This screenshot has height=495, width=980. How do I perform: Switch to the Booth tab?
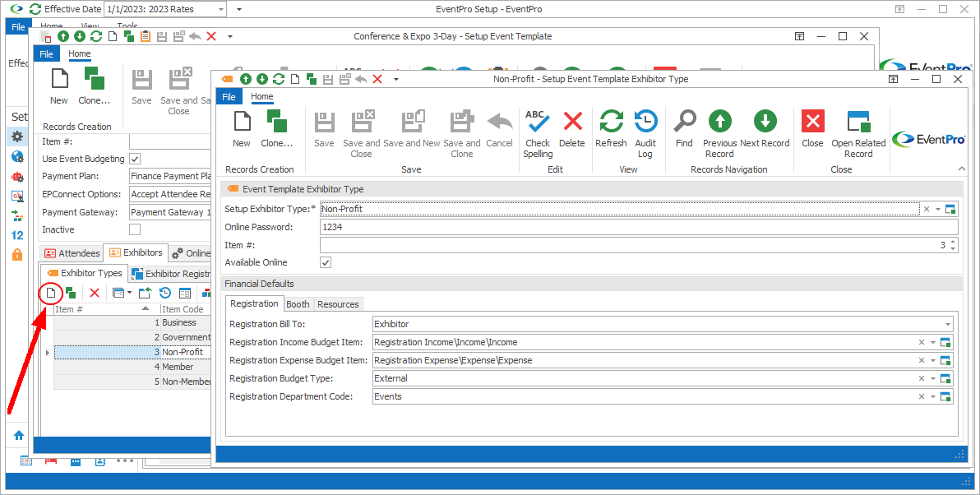click(298, 304)
